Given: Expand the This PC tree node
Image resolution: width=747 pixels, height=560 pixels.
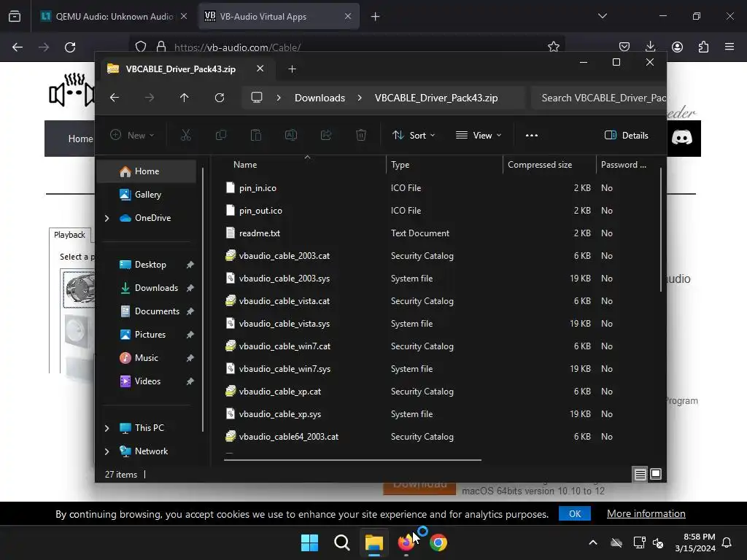Looking at the screenshot, I should (107, 428).
